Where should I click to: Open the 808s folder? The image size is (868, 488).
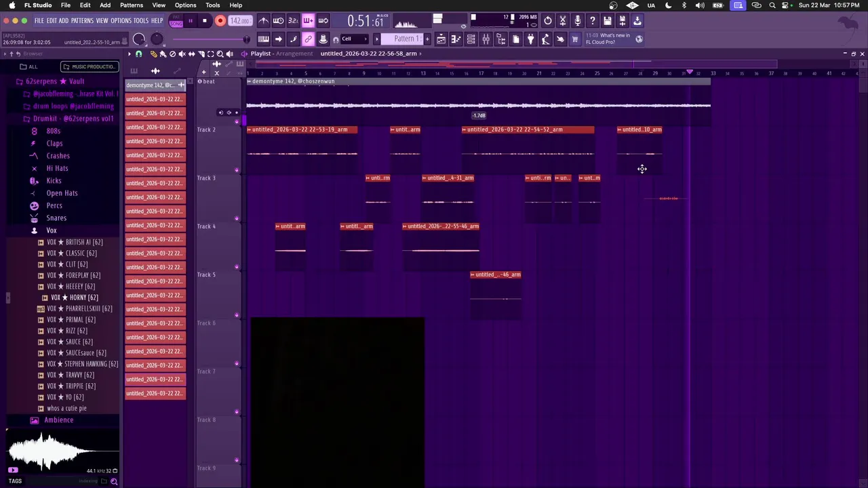(53, 131)
